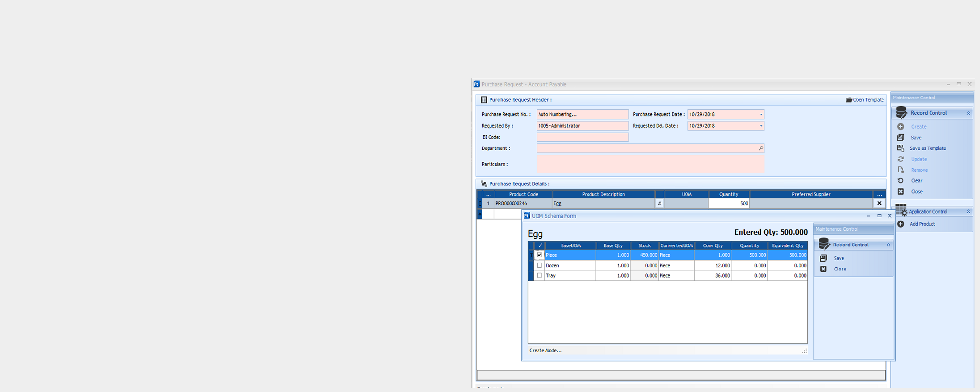Click Save text in UOM Schema Form
This screenshot has height=392, width=980.
pyautogui.click(x=839, y=258)
